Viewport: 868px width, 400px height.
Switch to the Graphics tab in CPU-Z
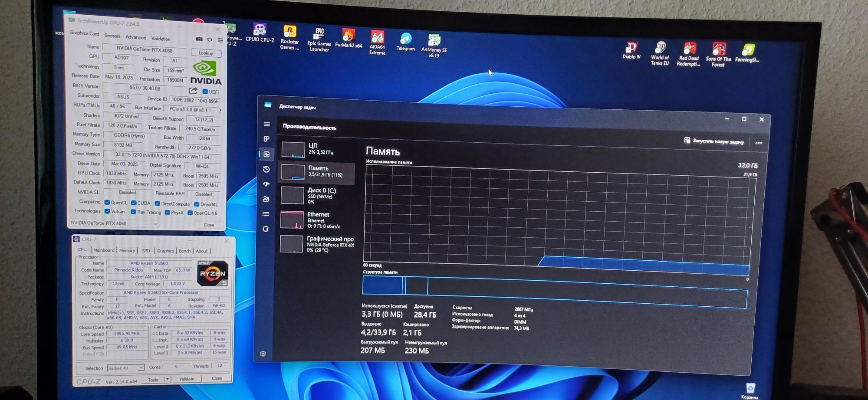click(165, 251)
